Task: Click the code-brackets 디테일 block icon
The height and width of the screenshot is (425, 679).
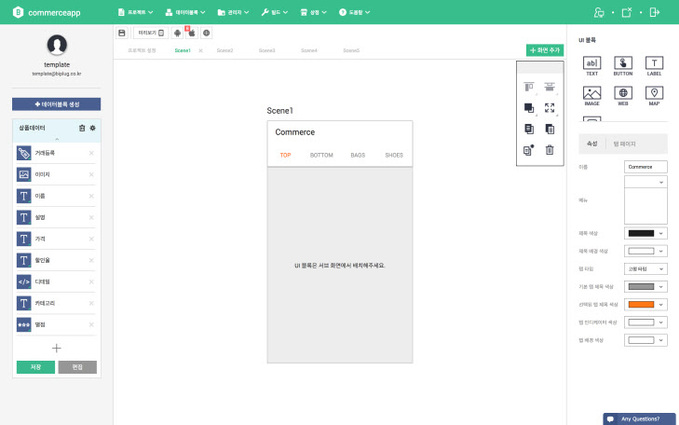Action: pyautogui.click(x=24, y=282)
